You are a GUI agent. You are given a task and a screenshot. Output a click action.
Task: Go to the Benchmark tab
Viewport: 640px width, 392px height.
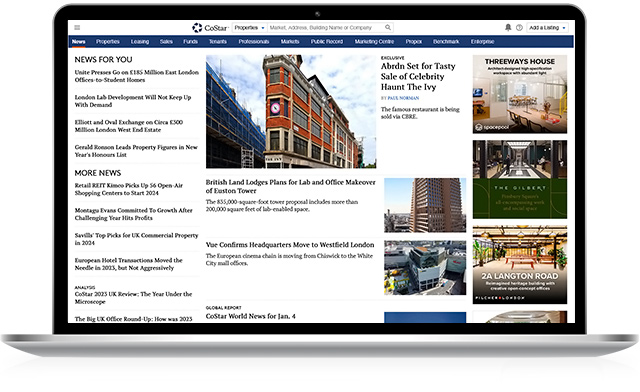point(446,42)
